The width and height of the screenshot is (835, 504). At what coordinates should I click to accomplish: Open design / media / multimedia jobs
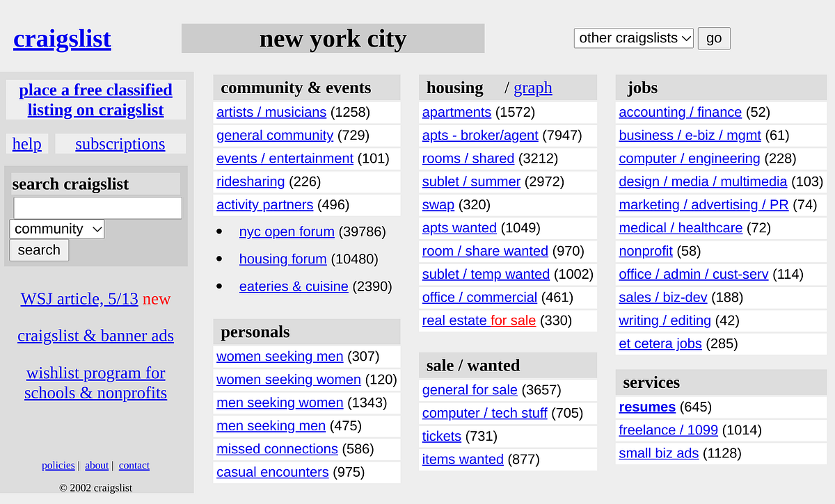pos(703,181)
